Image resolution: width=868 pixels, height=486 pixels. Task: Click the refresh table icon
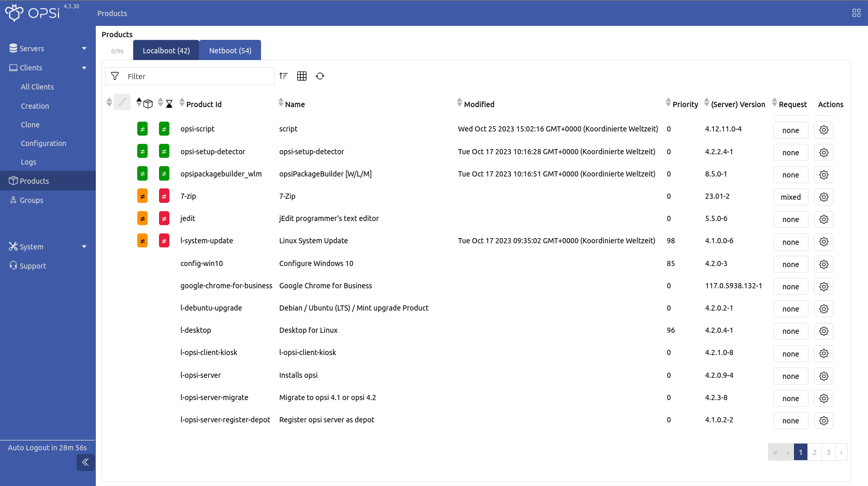pos(320,76)
